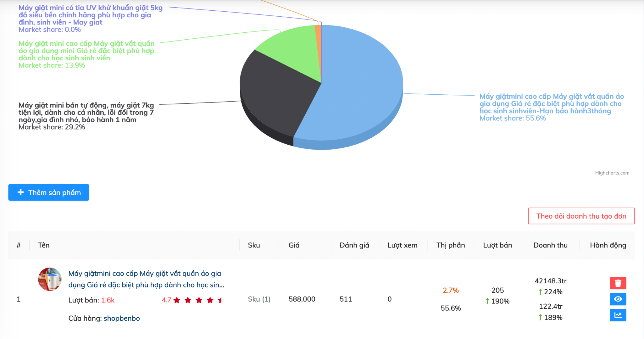Viewport: 644px width, 339px height.
Task: Select the dark gray 29.2% pie slice
Action: tap(277, 94)
